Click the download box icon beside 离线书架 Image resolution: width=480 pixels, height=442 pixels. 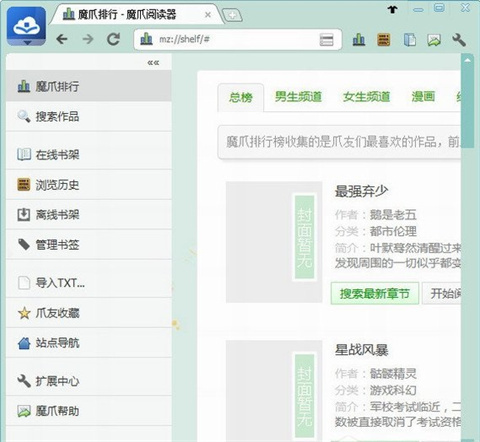(x=24, y=214)
